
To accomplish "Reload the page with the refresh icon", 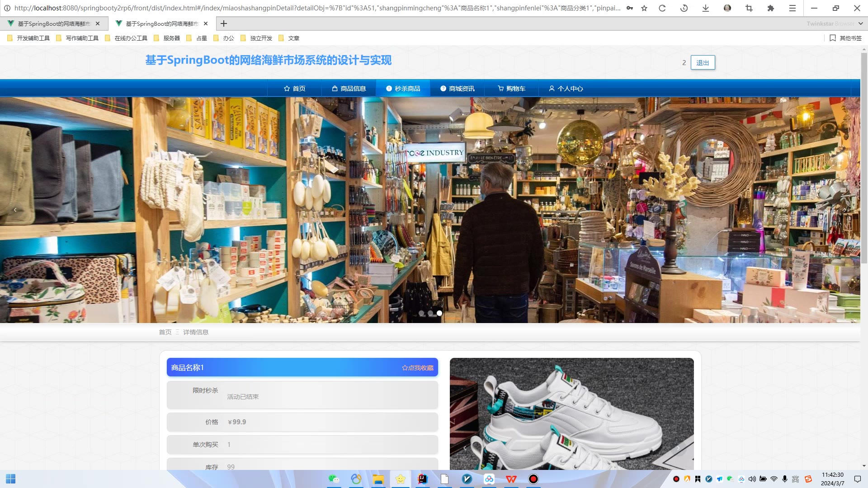I will 662,8.
